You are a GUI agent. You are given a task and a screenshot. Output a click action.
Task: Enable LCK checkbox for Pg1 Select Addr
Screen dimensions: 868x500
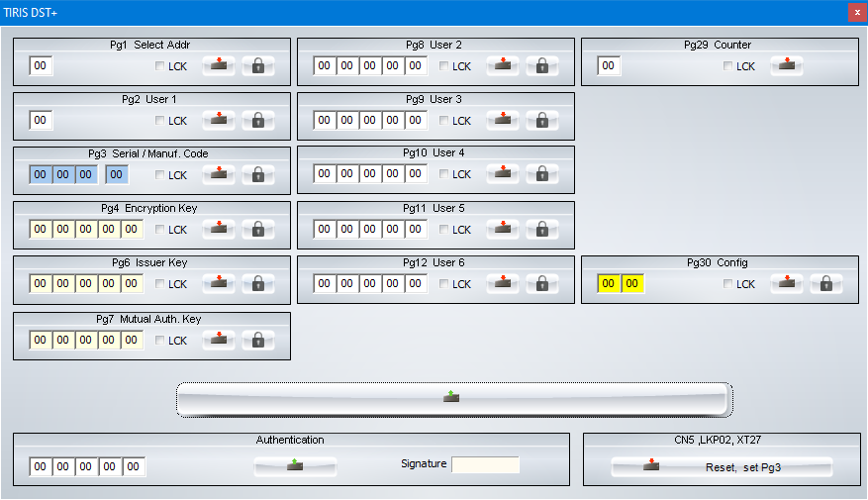159,66
